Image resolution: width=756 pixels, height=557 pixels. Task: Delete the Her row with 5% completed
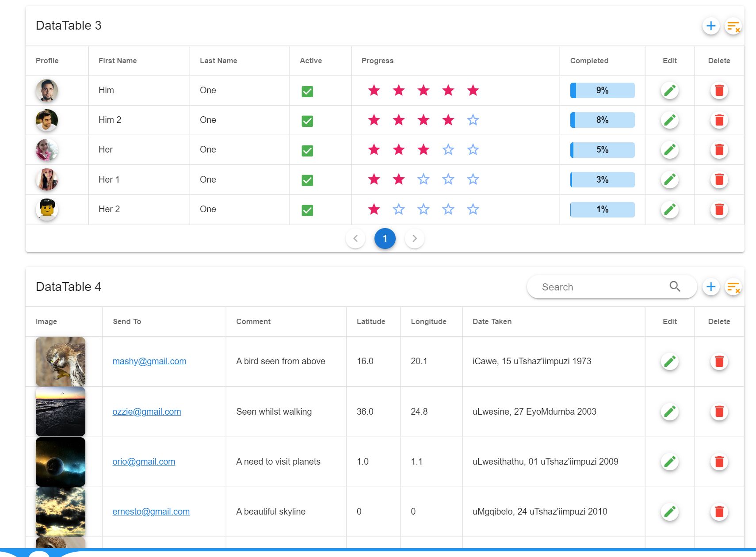click(719, 150)
